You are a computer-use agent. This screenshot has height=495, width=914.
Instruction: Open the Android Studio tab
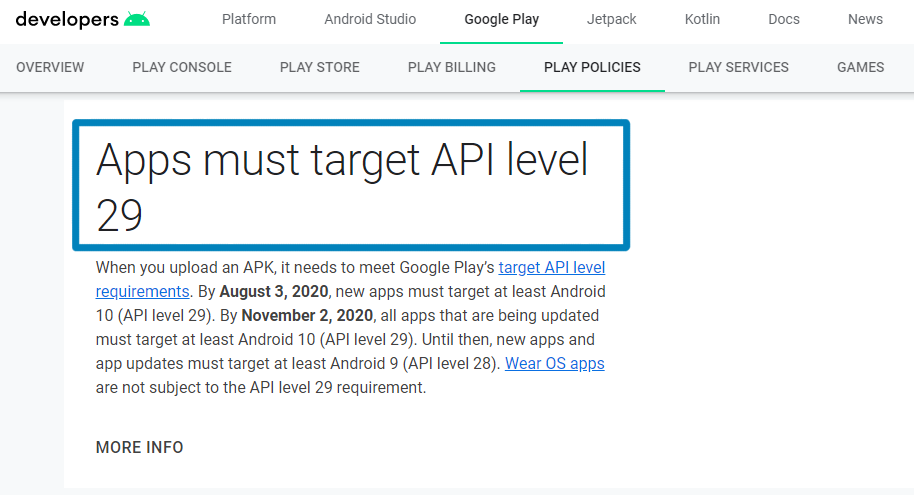point(370,19)
